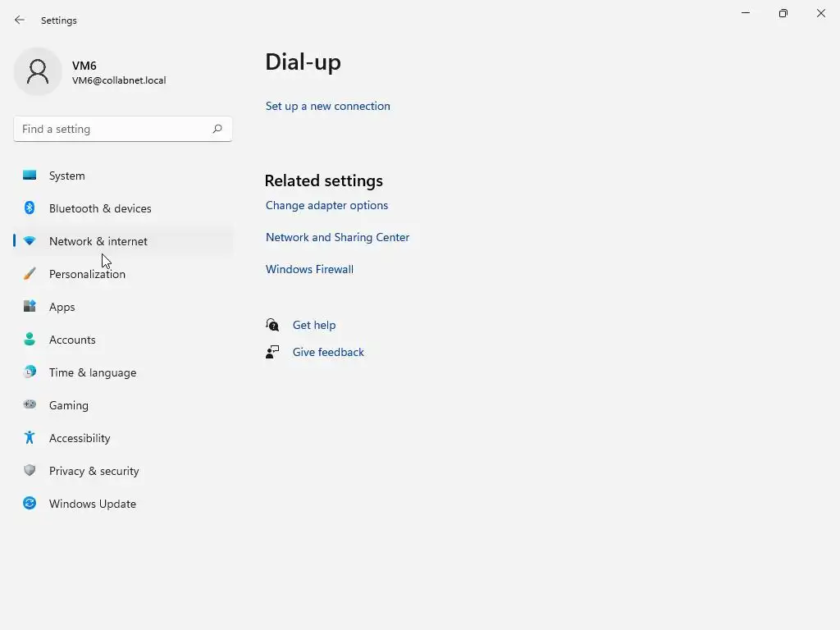Image resolution: width=840 pixels, height=630 pixels.
Task: Click the Privacy & security shield icon
Action: coord(30,471)
